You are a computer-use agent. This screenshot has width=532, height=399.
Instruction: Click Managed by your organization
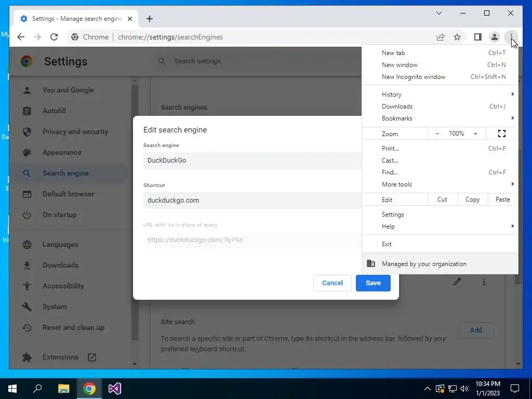pyautogui.click(x=440, y=263)
